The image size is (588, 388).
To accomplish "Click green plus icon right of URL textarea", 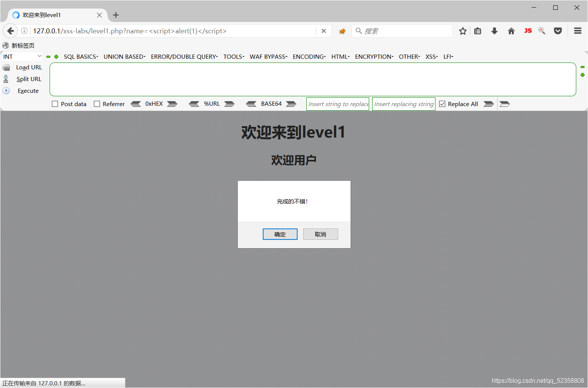I will [582, 75].
